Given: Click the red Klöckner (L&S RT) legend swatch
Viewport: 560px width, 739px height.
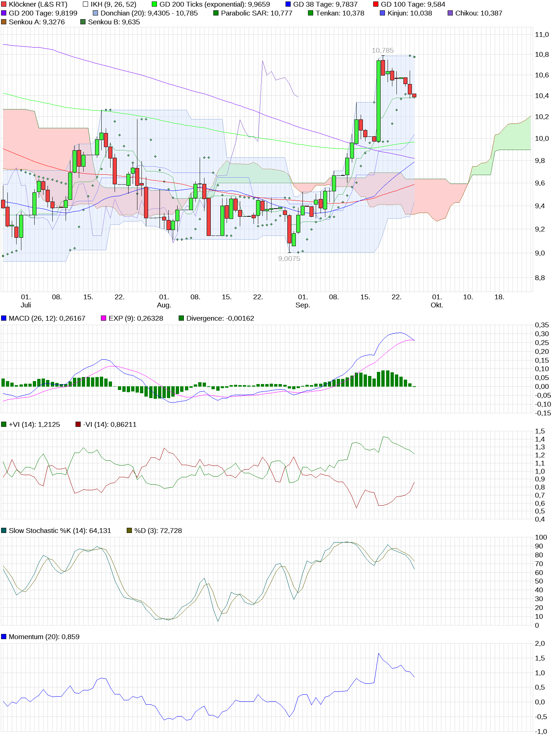Looking at the screenshot, I should point(4,4).
